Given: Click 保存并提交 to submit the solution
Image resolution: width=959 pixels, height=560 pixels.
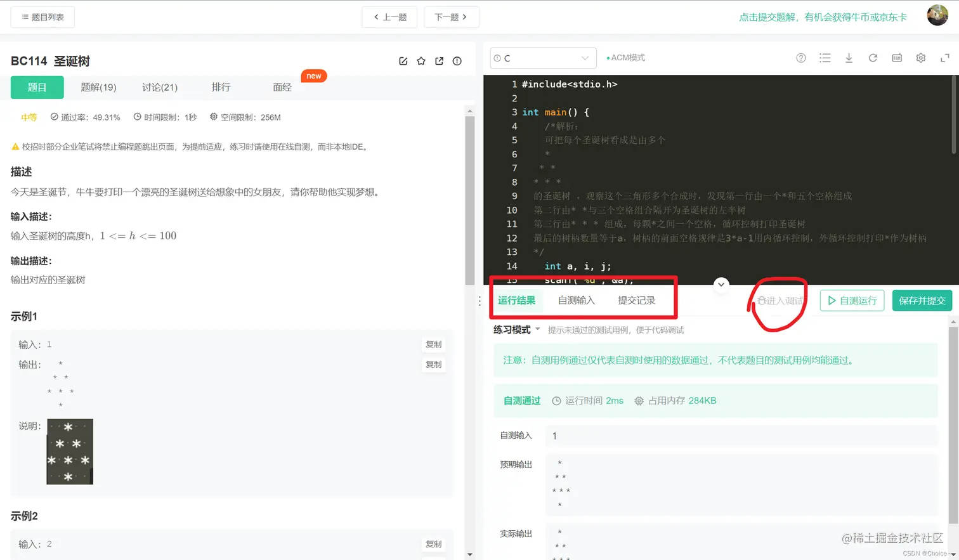Looking at the screenshot, I should (x=922, y=300).
